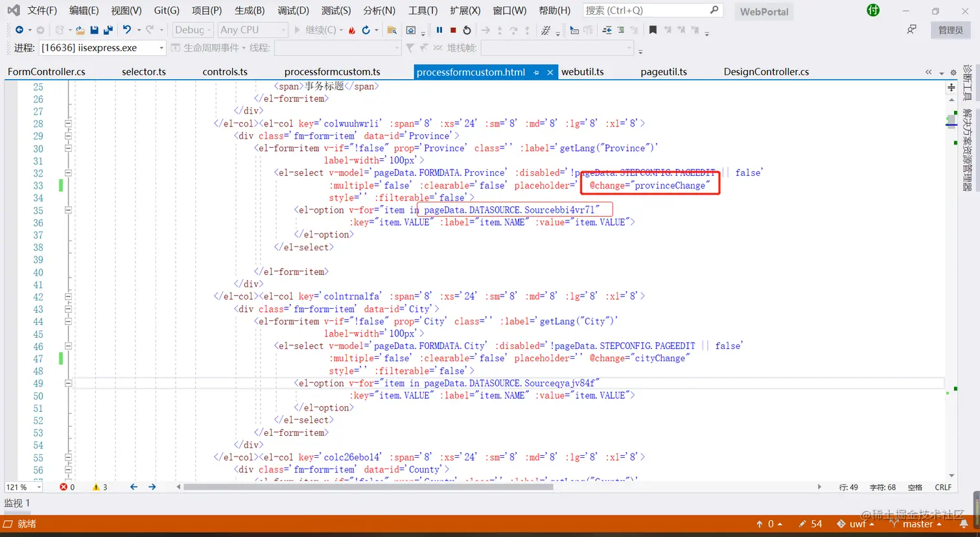This screenshot has height=537, width=980.
Task: Open the Git(G) menu
Action: click(167, 10)
